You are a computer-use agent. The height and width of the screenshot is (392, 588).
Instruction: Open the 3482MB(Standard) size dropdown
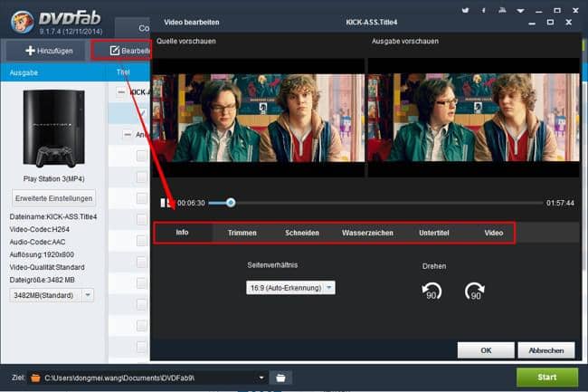(52, 295)
